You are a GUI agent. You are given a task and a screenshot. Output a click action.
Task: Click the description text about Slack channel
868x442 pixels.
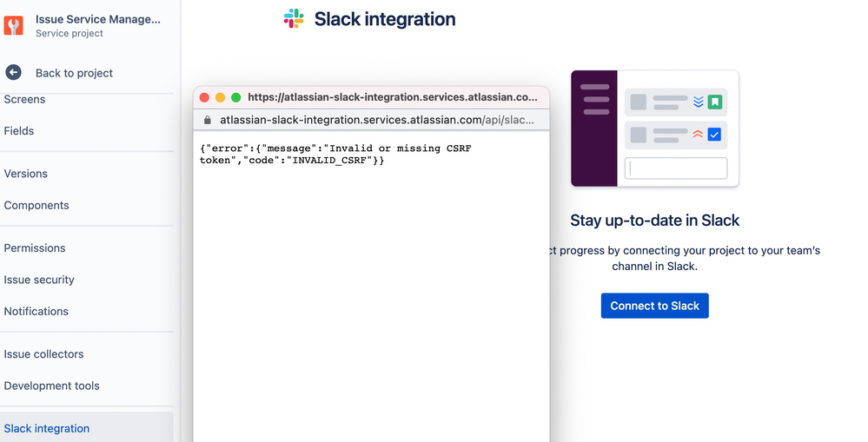click(683, 259)
